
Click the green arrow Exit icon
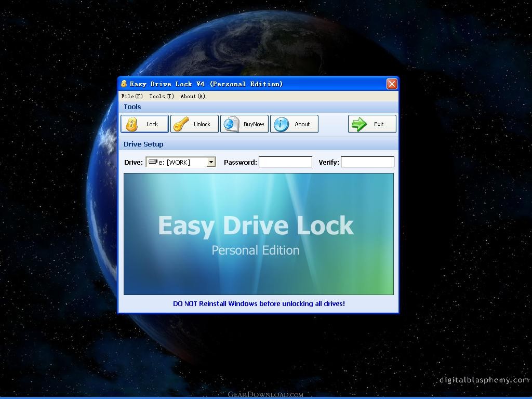click(x=360, y=124)
